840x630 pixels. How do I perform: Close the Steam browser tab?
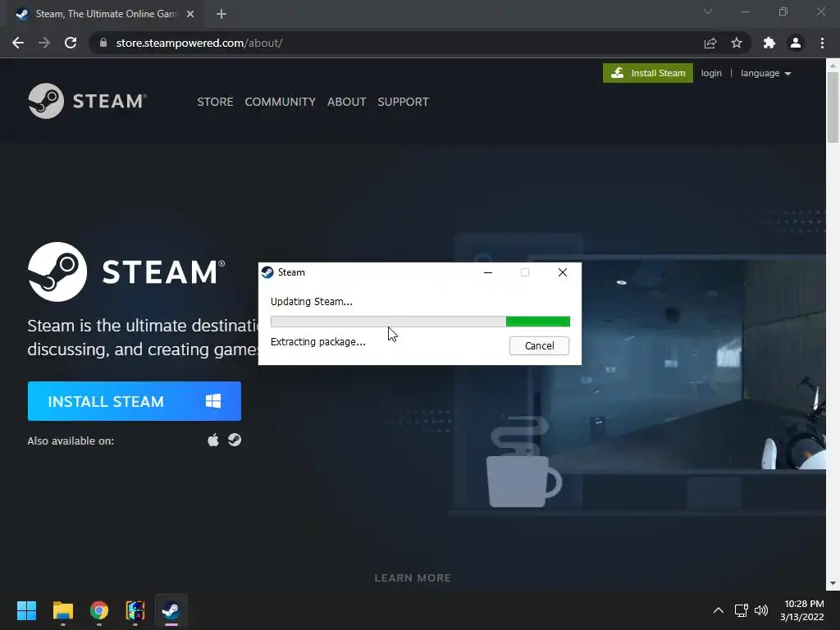(190, 15)
